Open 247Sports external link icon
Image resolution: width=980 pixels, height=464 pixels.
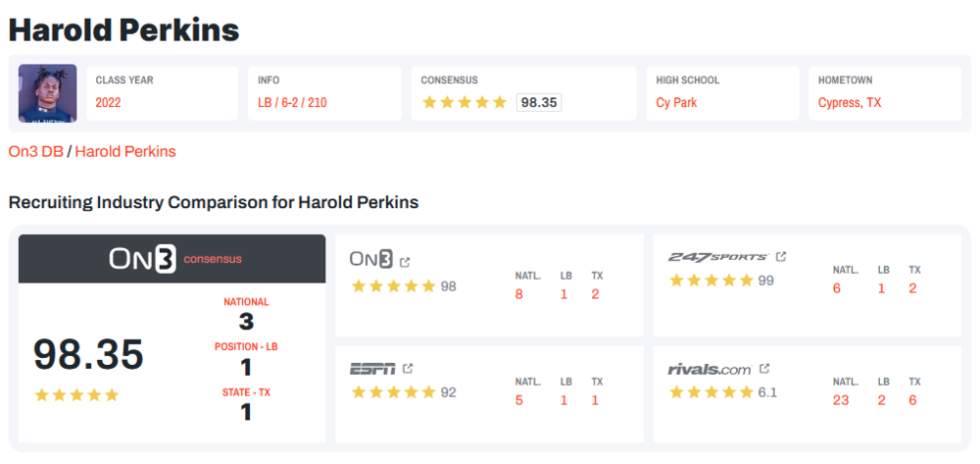click(781, 257)
